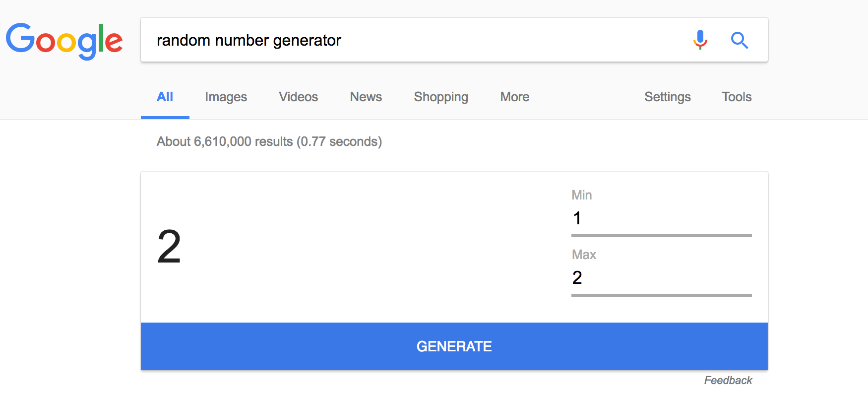
Task: Click the Max label above the field
Action: [583, 255]
